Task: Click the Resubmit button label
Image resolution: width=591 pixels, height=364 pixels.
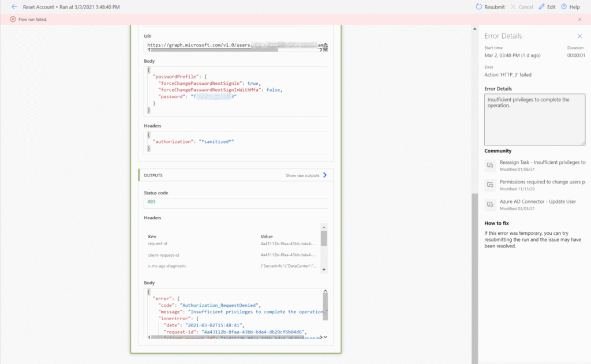Action: click(494, 7)
